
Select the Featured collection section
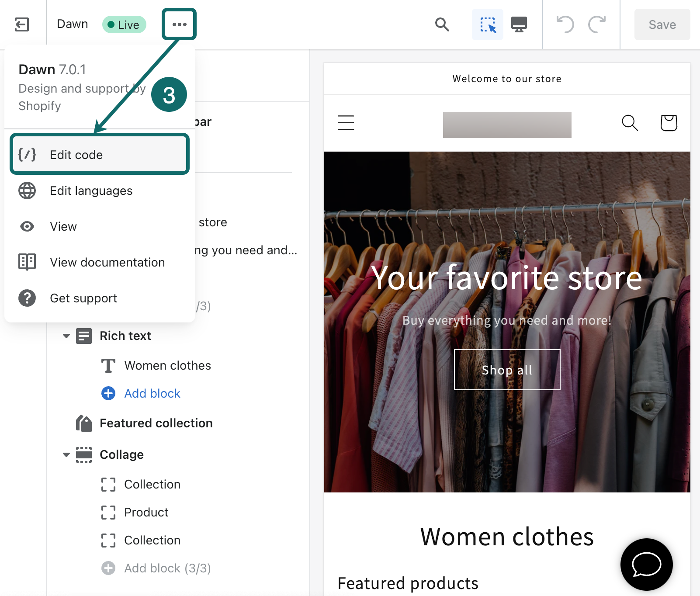click(156, 423)
